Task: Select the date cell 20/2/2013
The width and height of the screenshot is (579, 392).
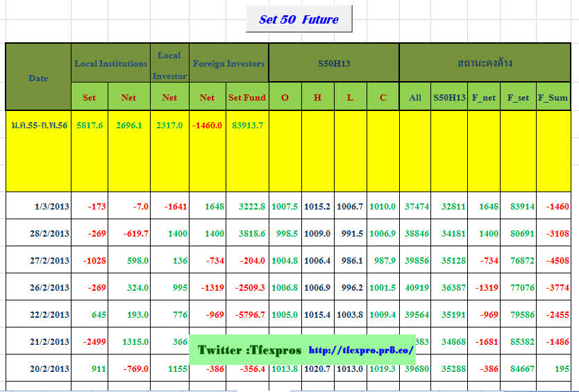Action: pyautogui.click(x=49, y=369)
